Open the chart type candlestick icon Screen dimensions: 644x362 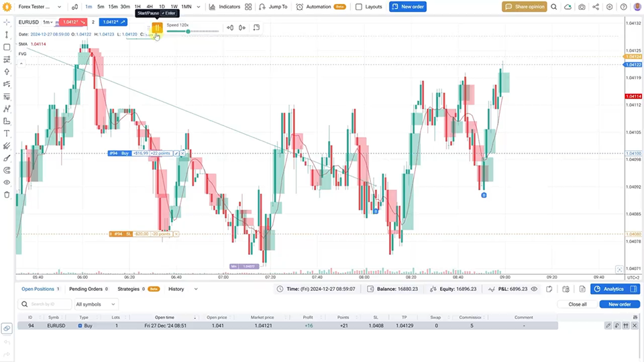74,7
